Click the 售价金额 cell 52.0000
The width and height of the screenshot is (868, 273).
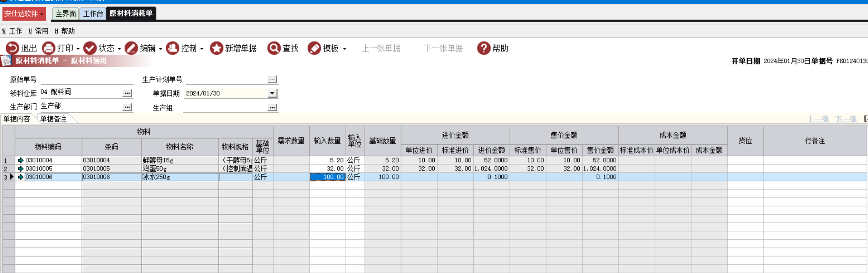601,160
